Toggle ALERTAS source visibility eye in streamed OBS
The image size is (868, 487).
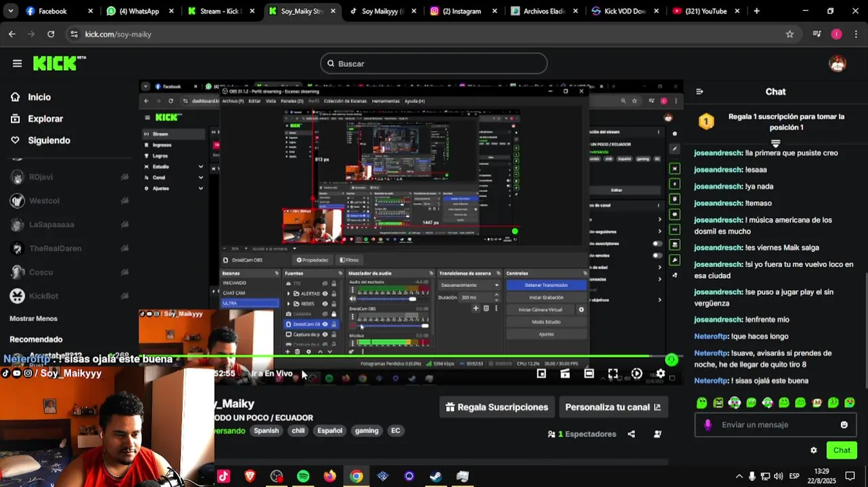325,294
